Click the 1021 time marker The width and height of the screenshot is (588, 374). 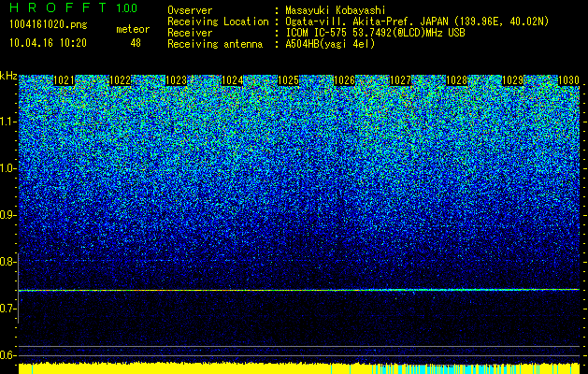[x=64, y=80]
